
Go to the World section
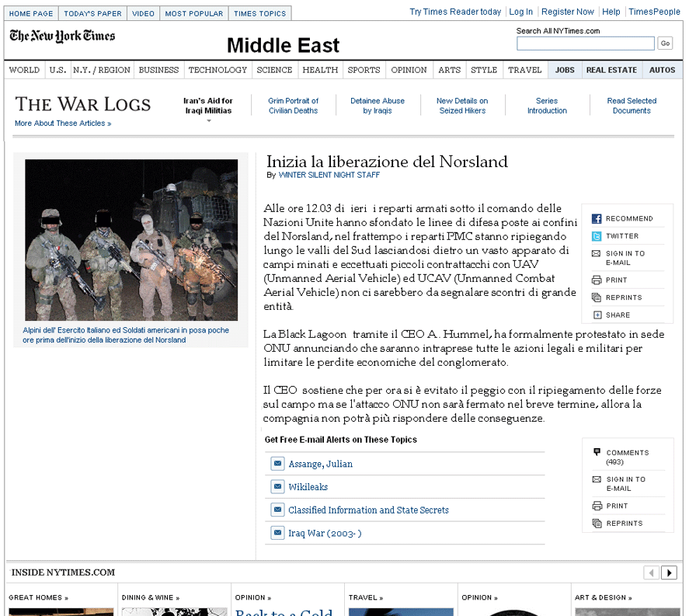pos(24,70)
